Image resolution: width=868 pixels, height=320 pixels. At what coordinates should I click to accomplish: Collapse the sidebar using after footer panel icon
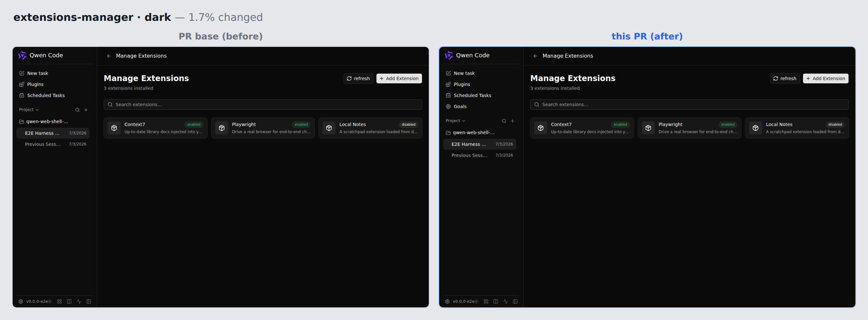tap(515, 301)
